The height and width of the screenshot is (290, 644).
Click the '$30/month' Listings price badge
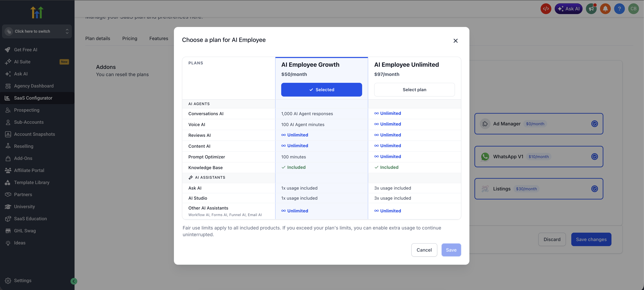(526, 189)
